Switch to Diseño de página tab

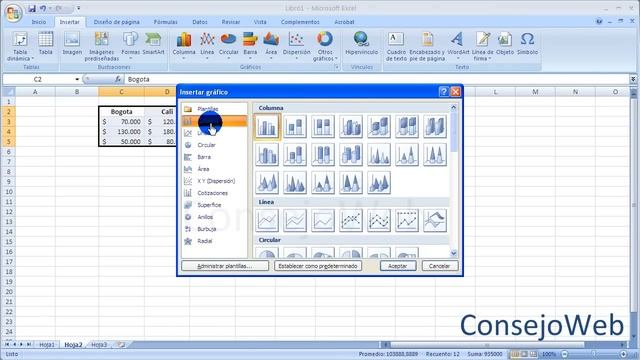(x=116, y=22)
